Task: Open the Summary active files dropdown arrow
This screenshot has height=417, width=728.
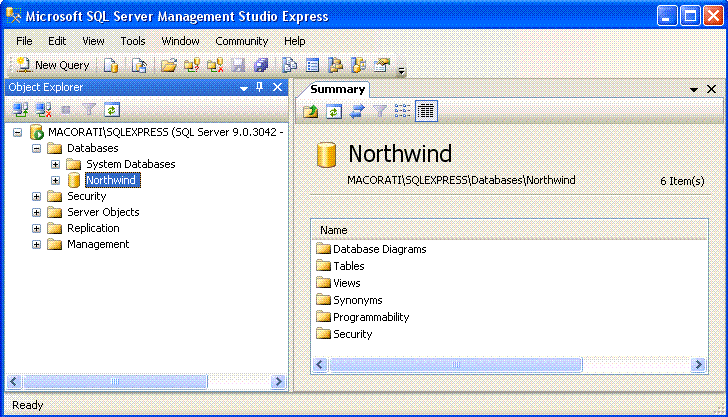Action: point(694,89)
